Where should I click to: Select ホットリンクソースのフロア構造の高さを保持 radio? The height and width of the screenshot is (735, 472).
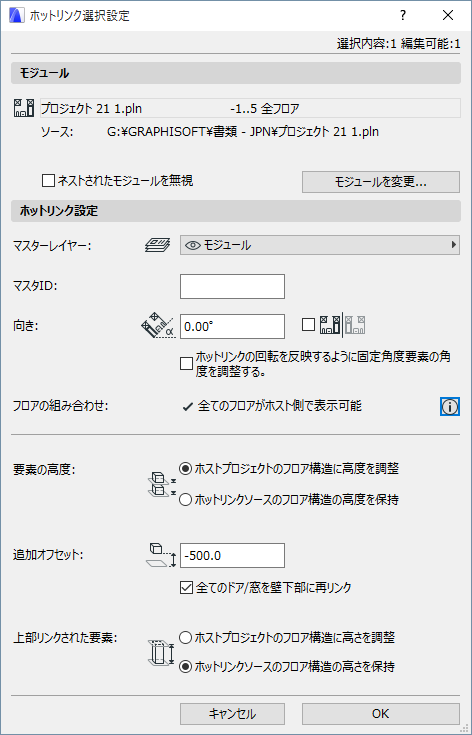pos(186,667)
